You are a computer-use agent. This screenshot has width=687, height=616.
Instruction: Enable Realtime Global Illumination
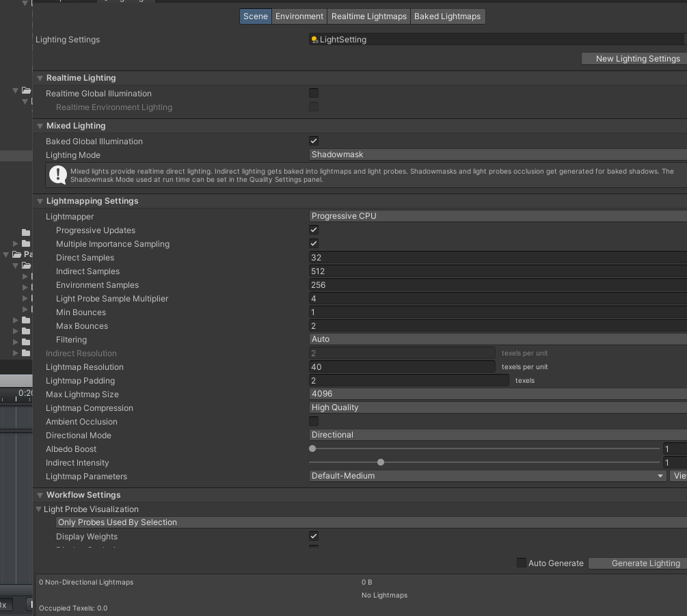pyautogui.click(x=314, y=93)
